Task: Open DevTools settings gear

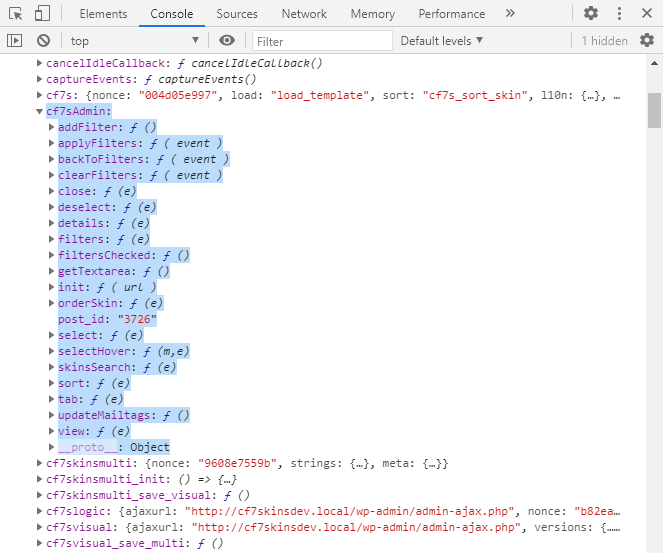Action: 591,14
